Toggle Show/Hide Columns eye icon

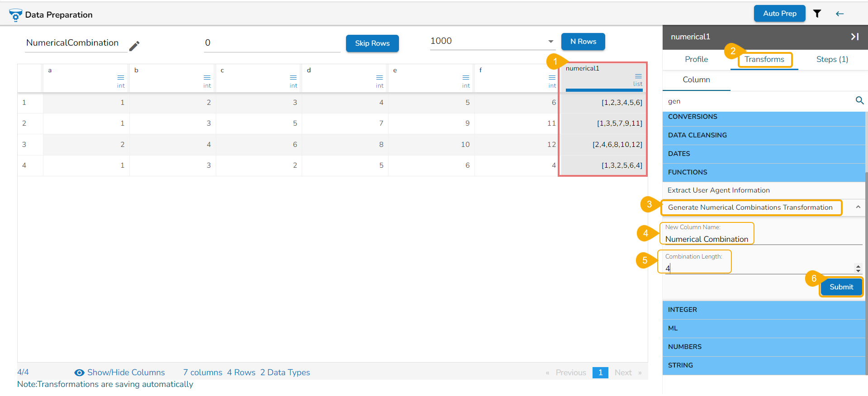coord(79,372)
